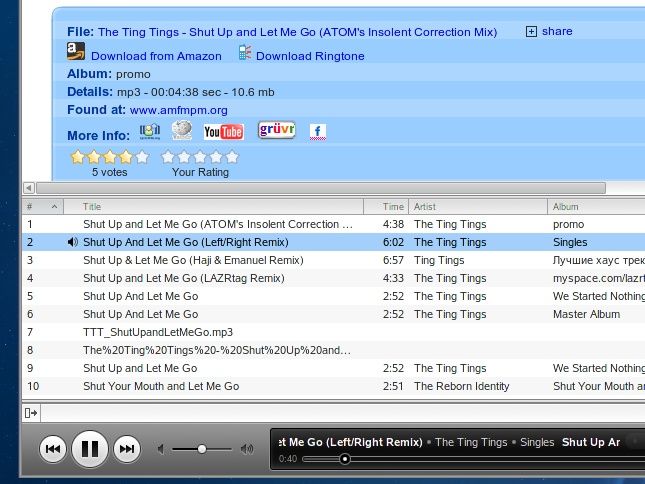Open the Download from Amazon link
The height and width of the screenshot is (484, 645).
tap(156, 56)
